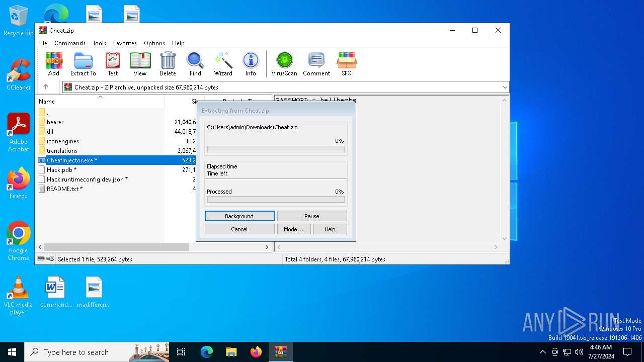Open the Find toolbar icon

pyautogui.click(x=195, y=64)
